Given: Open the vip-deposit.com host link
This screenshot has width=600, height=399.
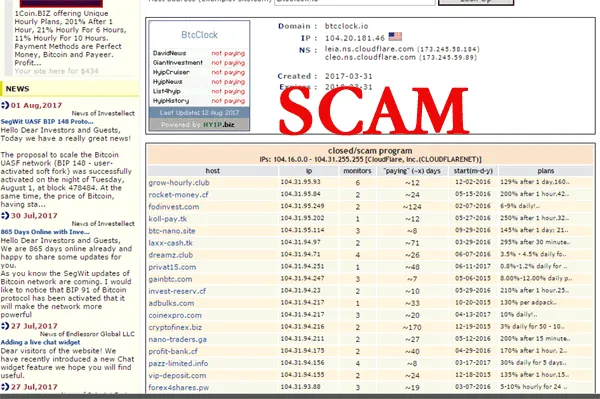Looking at the screenshot, I should point(177,376).
